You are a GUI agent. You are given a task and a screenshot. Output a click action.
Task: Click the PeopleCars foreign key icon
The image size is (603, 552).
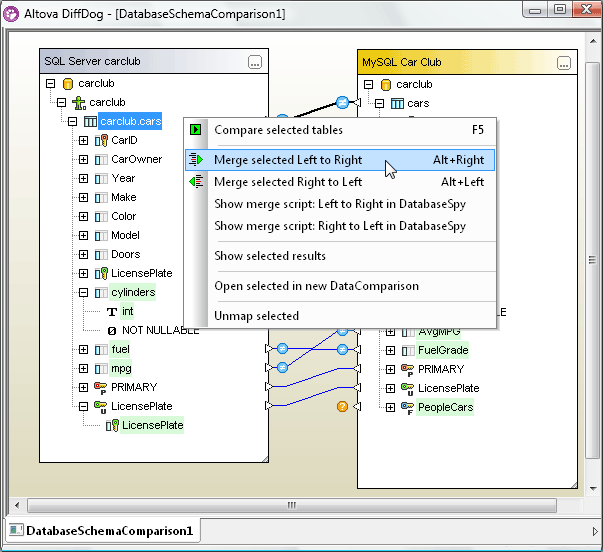pos(408,408)
